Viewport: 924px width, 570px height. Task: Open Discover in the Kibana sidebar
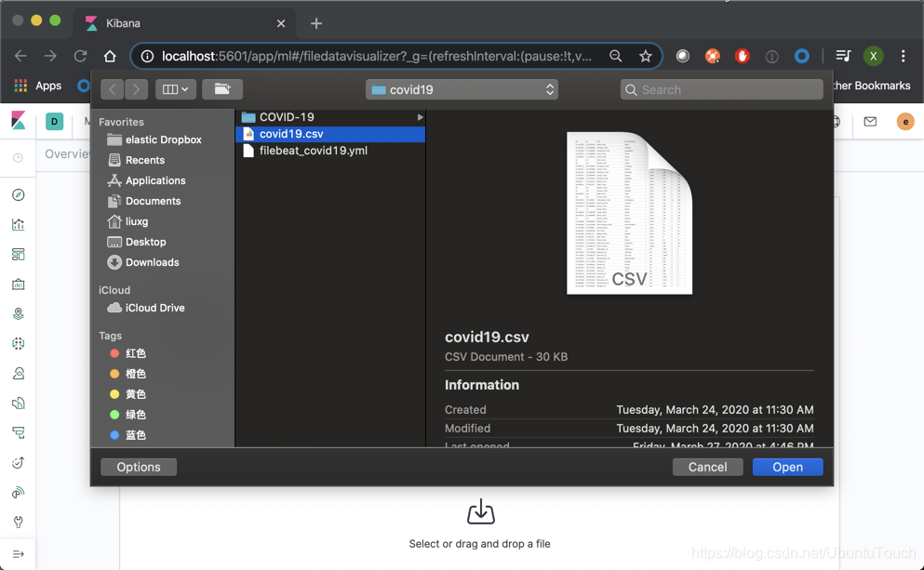[17, 194]
